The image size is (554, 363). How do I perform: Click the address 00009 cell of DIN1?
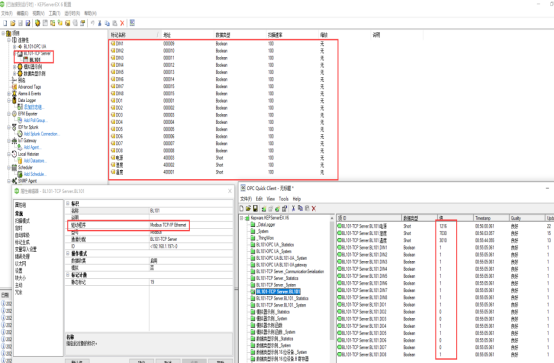click(x=169, y=43)
